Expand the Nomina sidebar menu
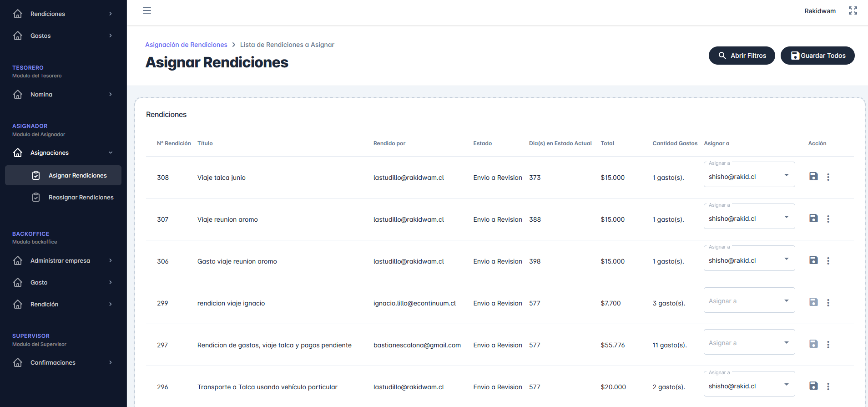Image resolution: width=868 pixels, height=407 pixels. (x=63, y=95)
